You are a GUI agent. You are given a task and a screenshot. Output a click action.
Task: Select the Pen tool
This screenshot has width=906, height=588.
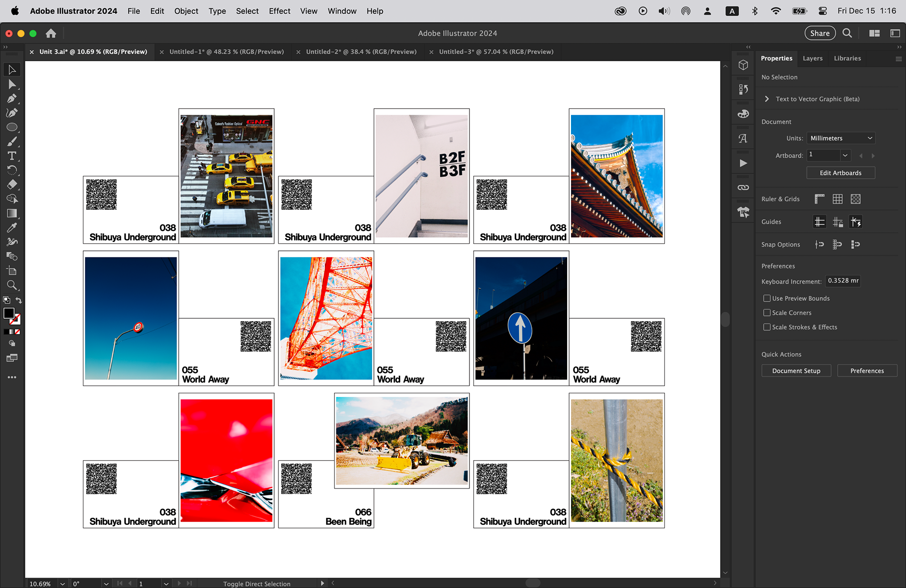(x=12, y=99)
